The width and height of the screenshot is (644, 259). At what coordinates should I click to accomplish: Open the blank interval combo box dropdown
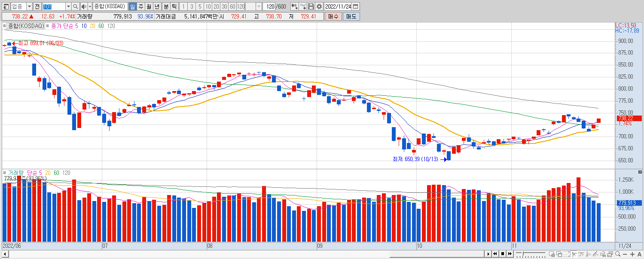pos(259,6)
